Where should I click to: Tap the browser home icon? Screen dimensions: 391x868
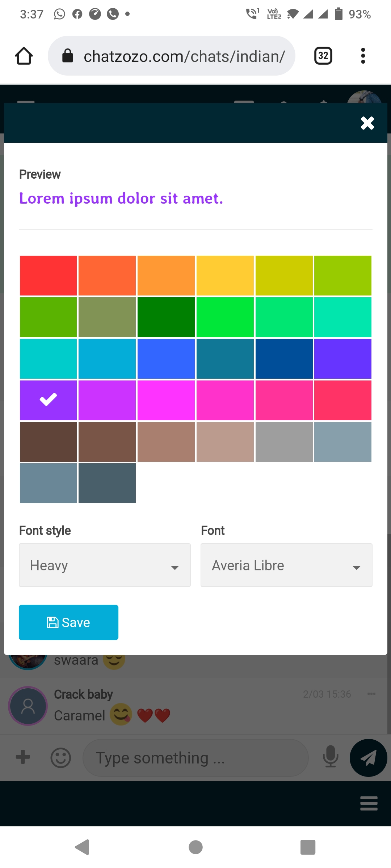(x=24, y=56)
